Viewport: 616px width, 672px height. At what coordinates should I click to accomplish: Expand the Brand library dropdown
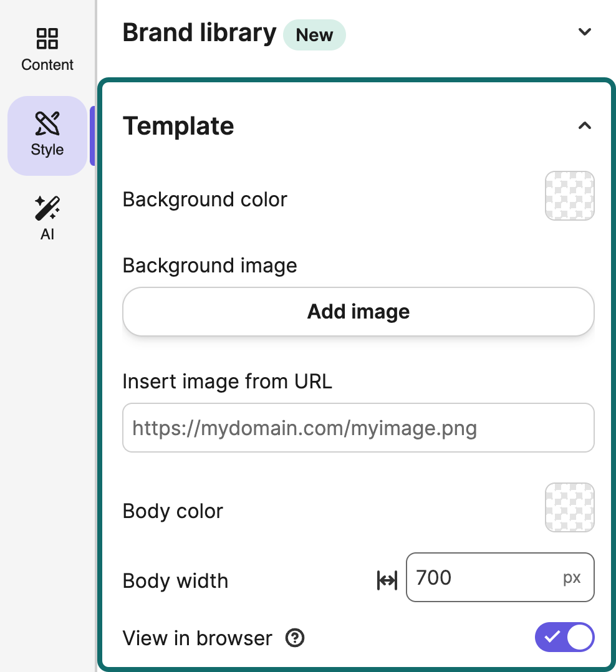(x=584, y=32)
